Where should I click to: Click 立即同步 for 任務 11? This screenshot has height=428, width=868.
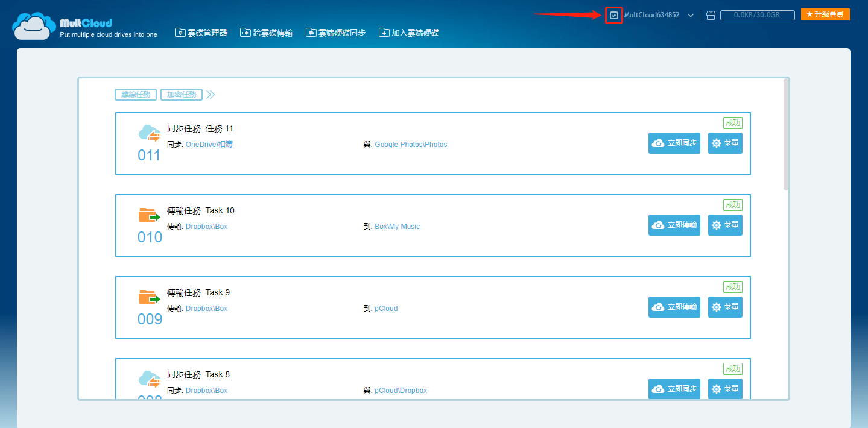pos(674,143)
